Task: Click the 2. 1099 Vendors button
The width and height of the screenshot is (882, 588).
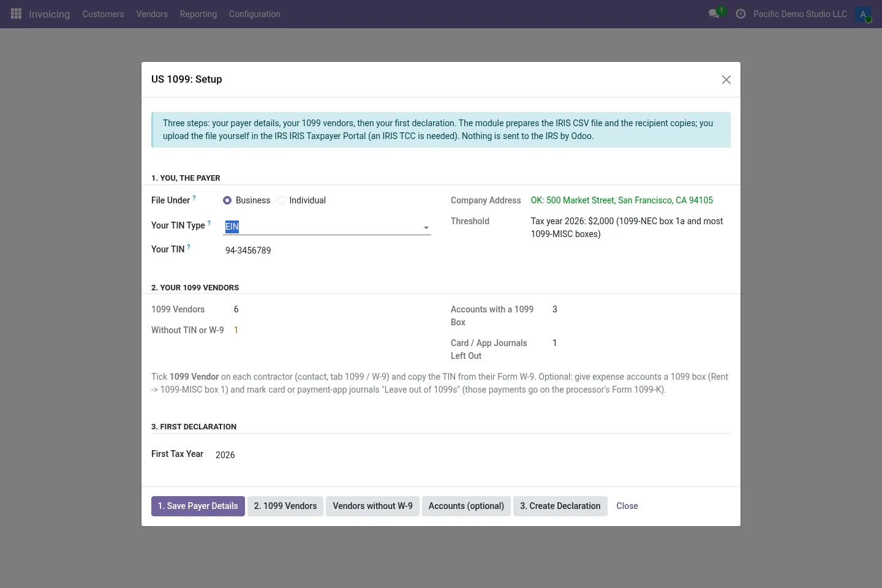Action: tap(285, 506)
